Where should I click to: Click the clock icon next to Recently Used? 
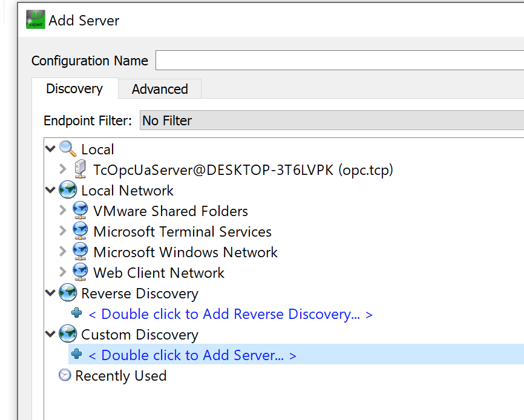click(65, 375)
